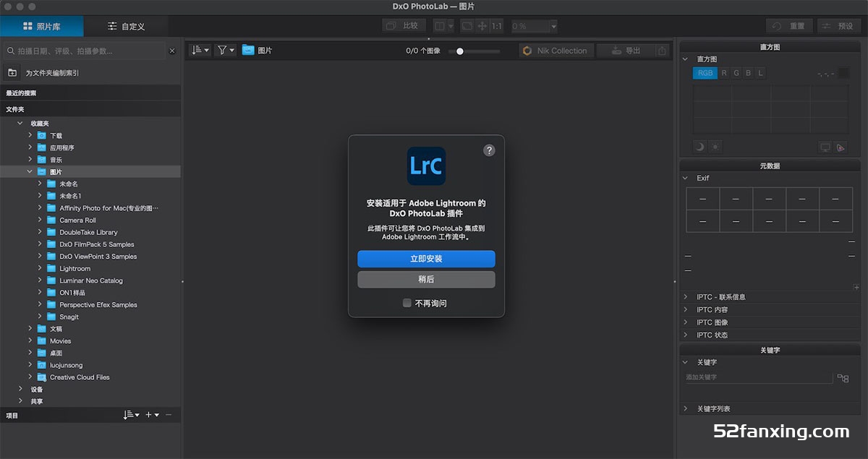Image resolution: width=868 pixels, height=459 pixels.
Task: Switch to the 照片库 tab
Action: [x=41, y=26]
